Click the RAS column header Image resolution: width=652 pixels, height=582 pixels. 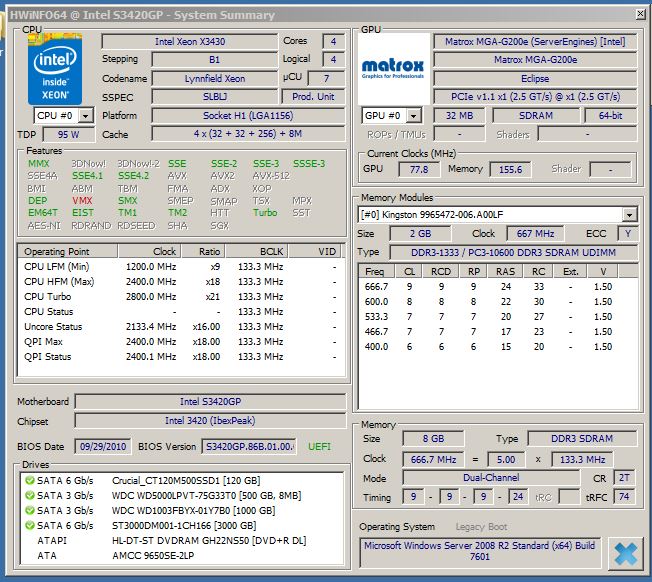(505, 271)
